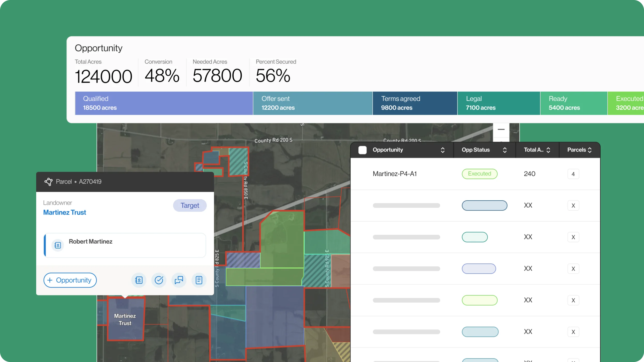The width and height of the screenshot is (644, 362).
Task: Sort by Parcels column arrows
Action: 590,150
